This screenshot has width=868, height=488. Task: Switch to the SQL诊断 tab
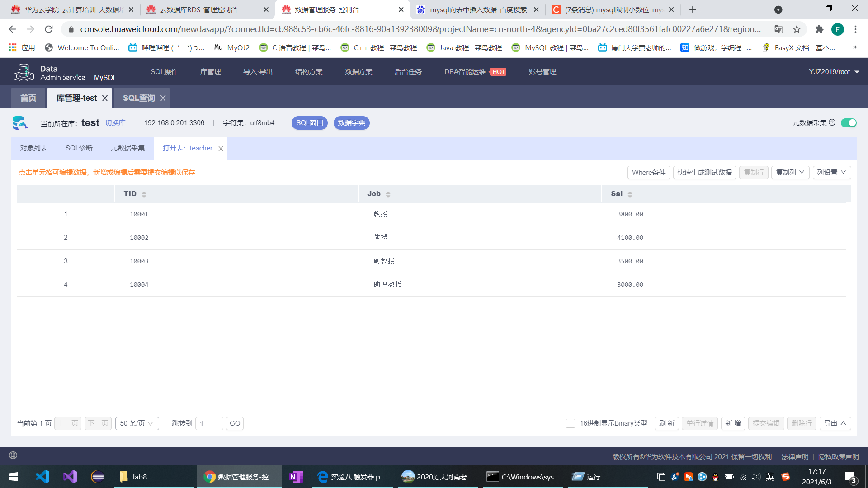point(79,148)
